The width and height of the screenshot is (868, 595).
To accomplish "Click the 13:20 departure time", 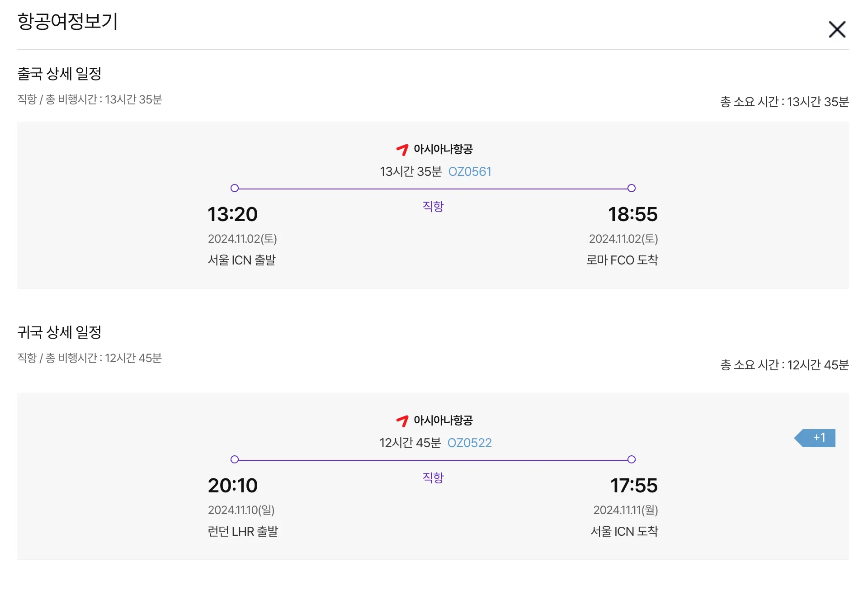I will coord(232,214).
